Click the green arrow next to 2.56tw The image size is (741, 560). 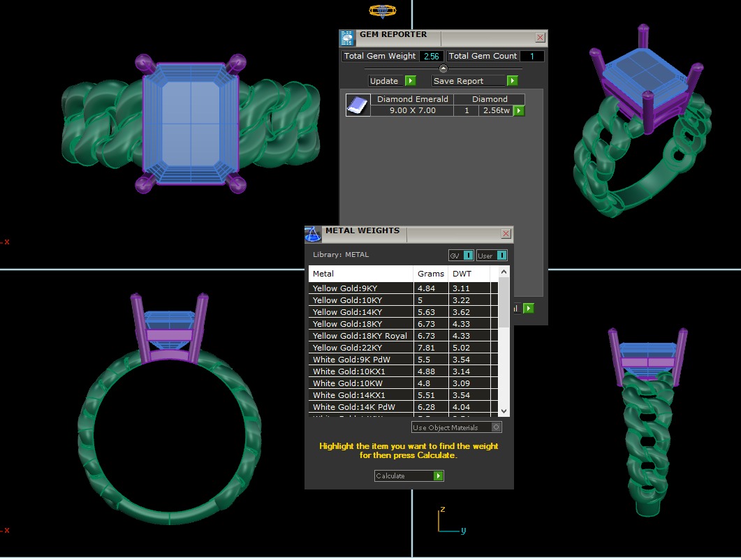point(519,111)
